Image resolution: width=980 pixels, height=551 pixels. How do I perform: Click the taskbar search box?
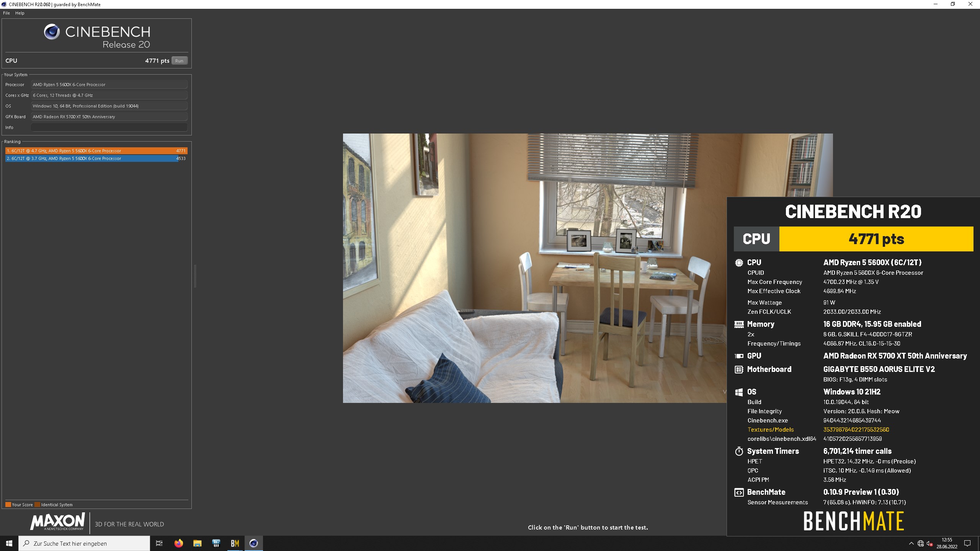click(84, 543)
